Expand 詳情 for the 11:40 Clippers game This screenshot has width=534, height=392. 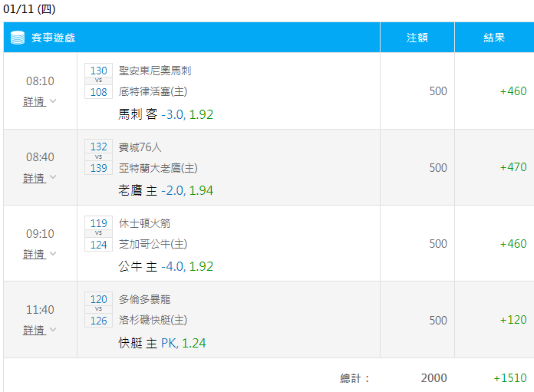[x=35, y=330]
